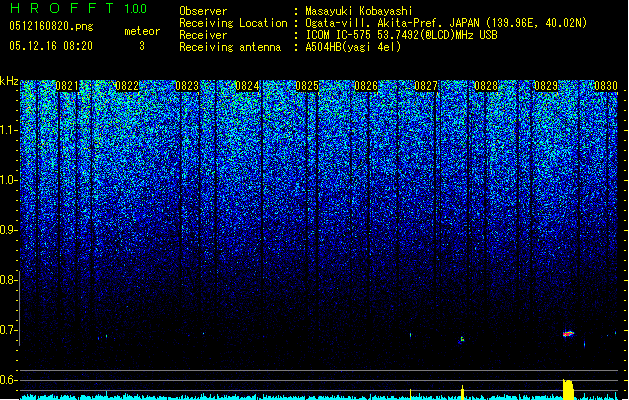Click the 0829 time marker
The height and width of the screenshot is (400, 629).
point(546,86)
